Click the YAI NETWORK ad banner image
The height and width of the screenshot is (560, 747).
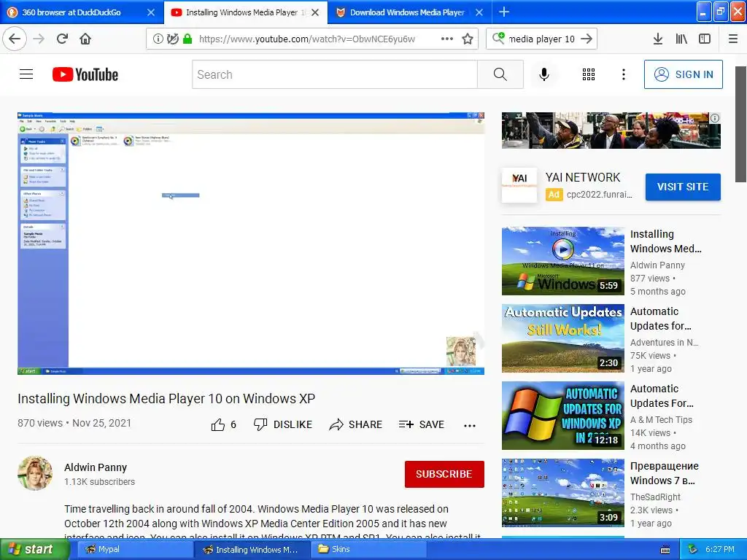611,131
